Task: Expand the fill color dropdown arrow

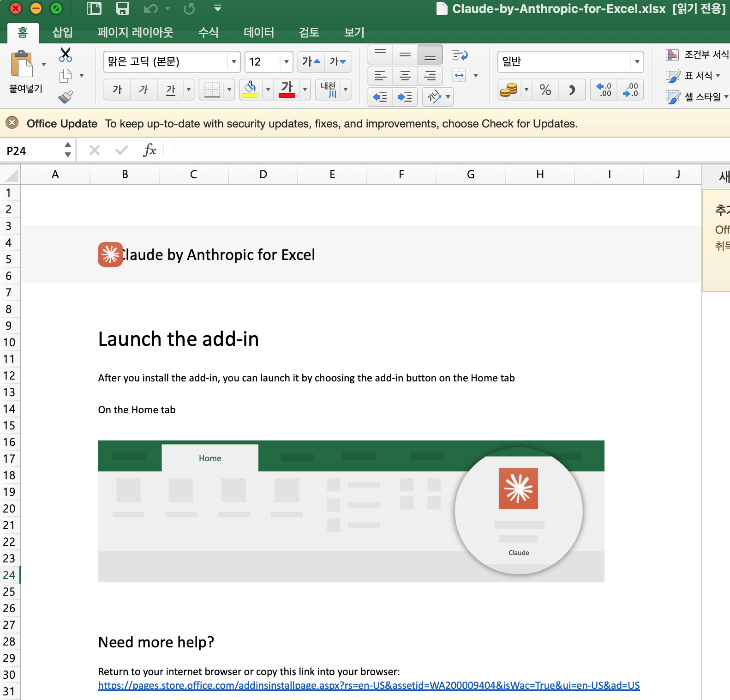Action: click(268, 89)
